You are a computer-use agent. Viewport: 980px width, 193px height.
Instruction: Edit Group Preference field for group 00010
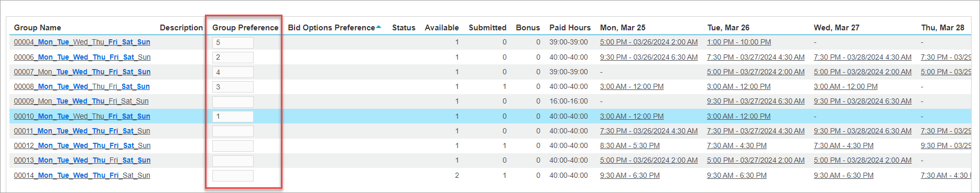coord(233,116)
